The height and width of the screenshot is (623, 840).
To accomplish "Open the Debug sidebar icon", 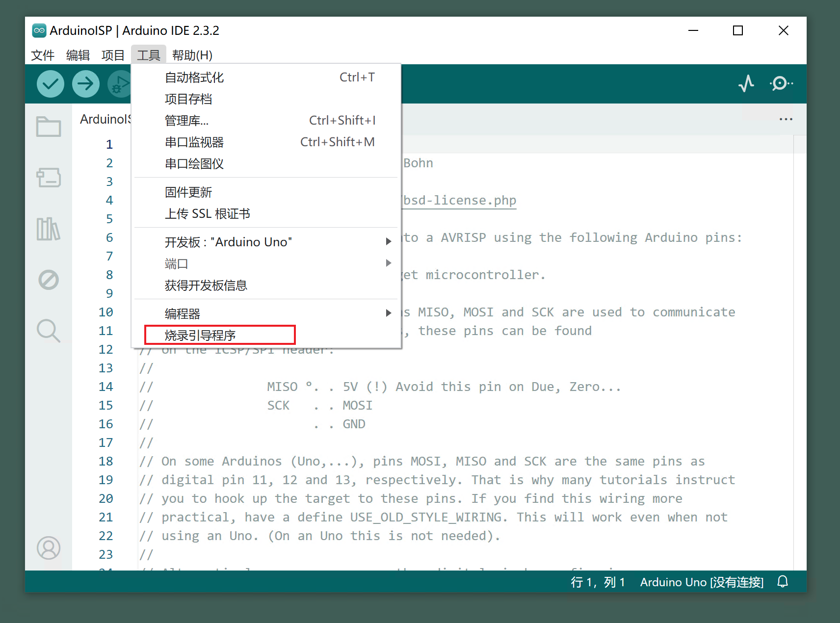I will 49,280.
